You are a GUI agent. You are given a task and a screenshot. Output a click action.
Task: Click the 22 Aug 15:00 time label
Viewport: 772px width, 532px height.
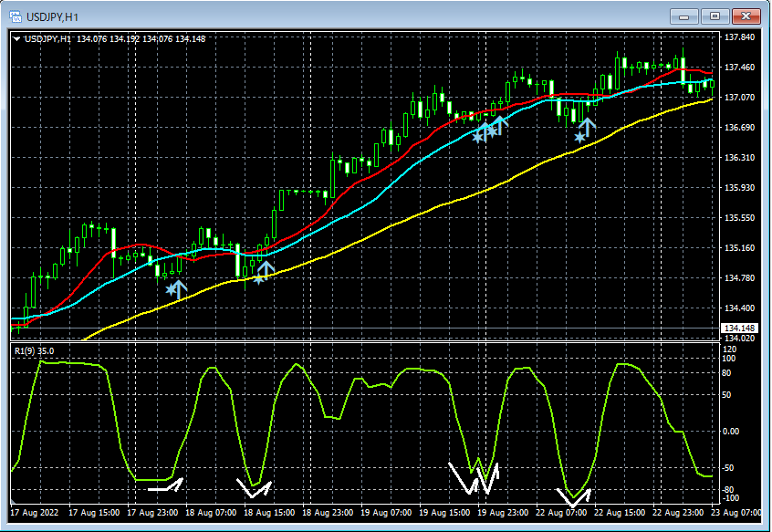point(620,513)
